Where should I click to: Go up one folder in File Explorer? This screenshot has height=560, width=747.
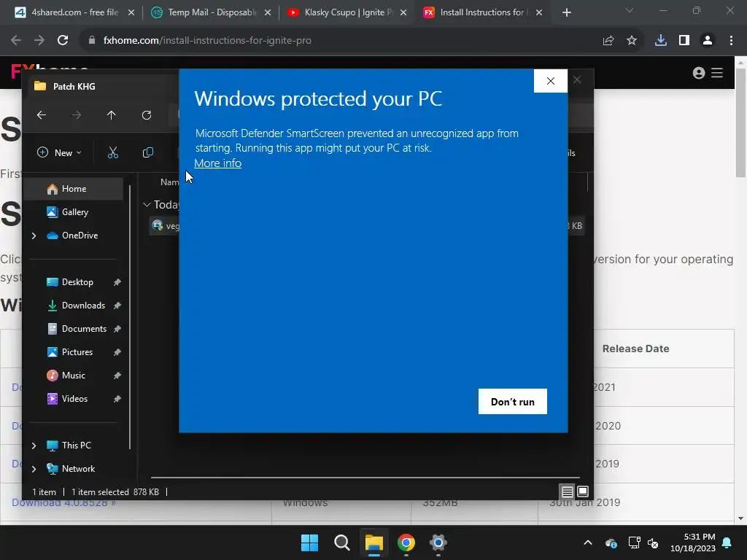coord(111,115)
